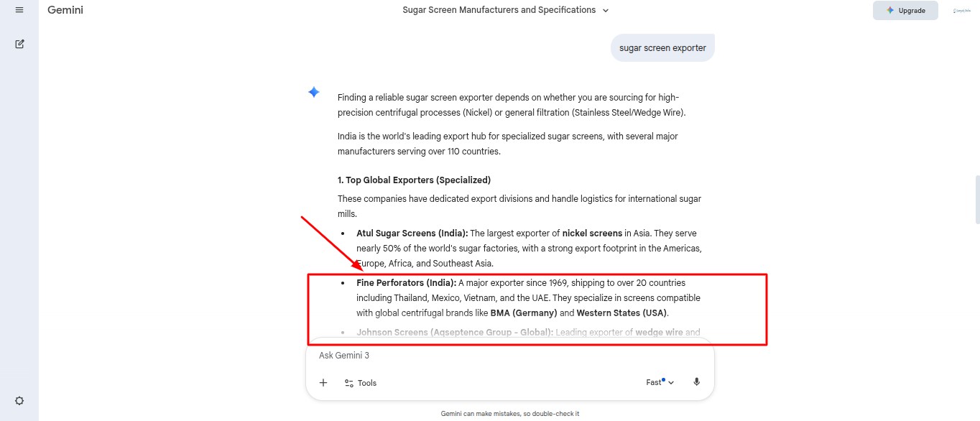The height and width of the screenshot is (421, 980).
Task: Click the "Top Global Exporters (Specialized)" heading
Action: [414, 180]
